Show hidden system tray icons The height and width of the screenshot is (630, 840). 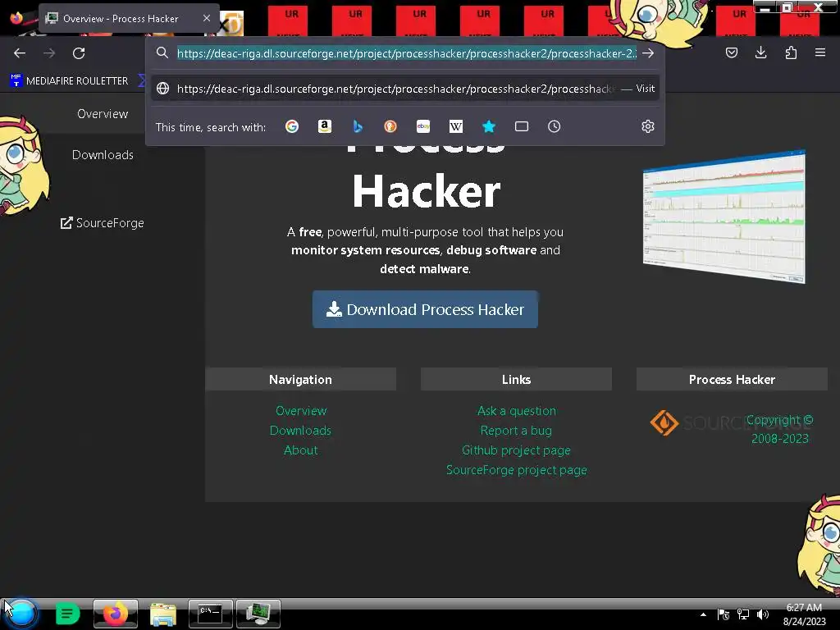(703, 614)
